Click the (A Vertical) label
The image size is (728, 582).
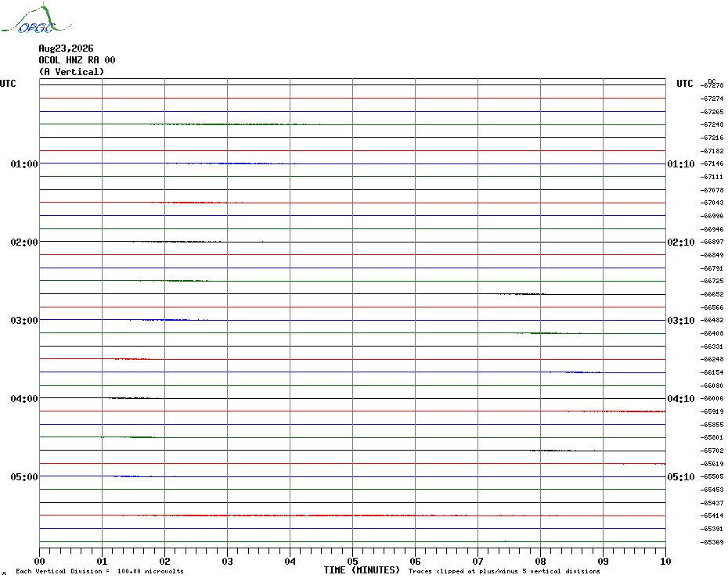71,71
